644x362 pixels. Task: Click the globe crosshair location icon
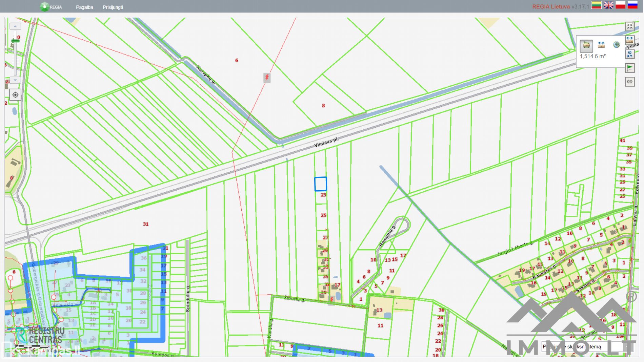coord(616,45)
